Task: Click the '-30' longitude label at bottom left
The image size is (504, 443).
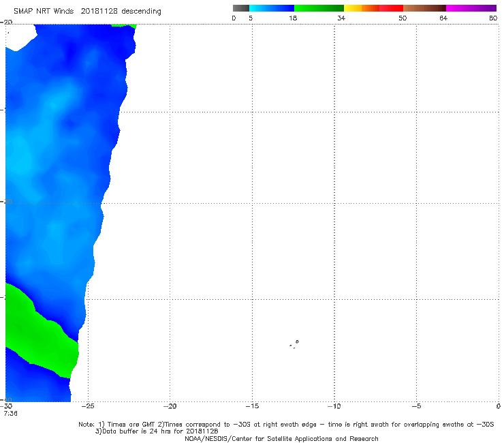Action: 6,406
